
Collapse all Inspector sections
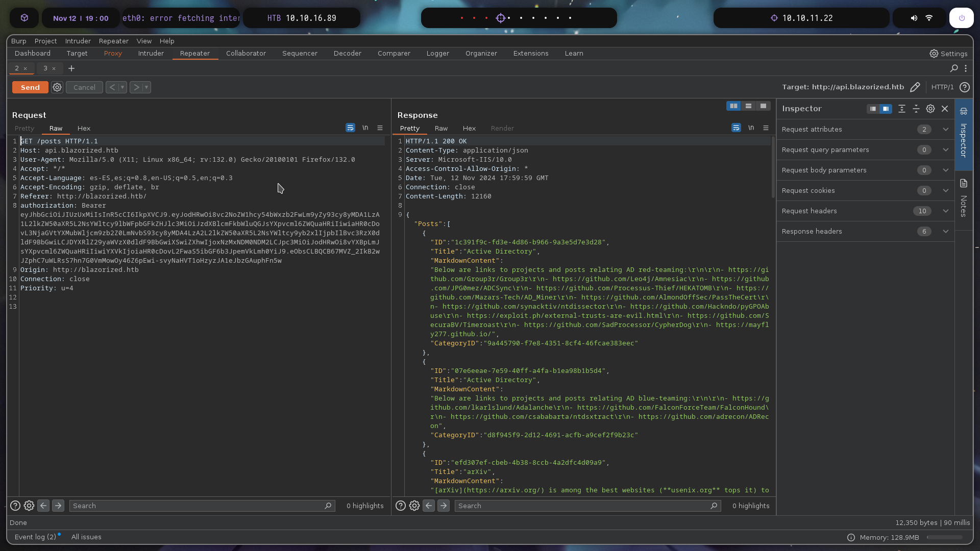click(916, 109)
